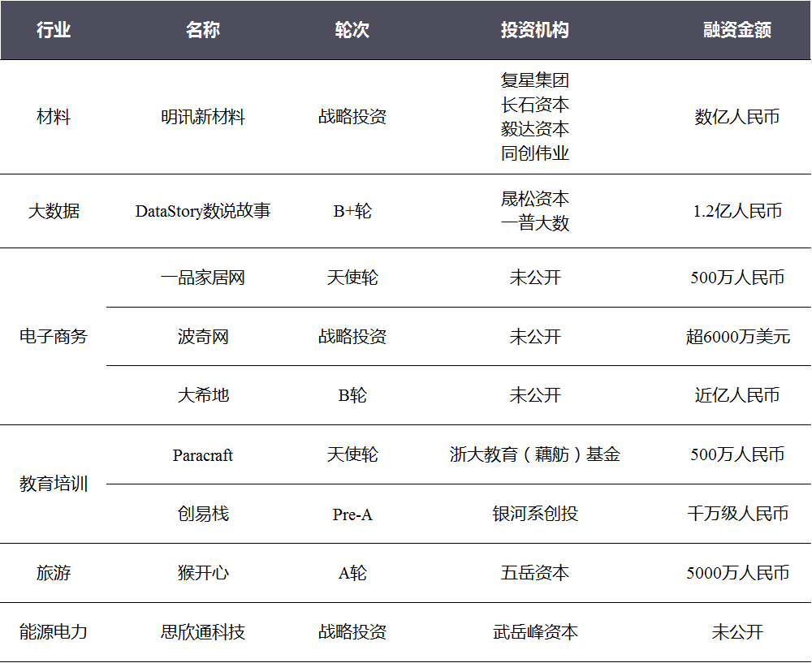Select 未公开 amount for 思欣通科技
This screenshot has height=663, width=812.
[737, 632]
